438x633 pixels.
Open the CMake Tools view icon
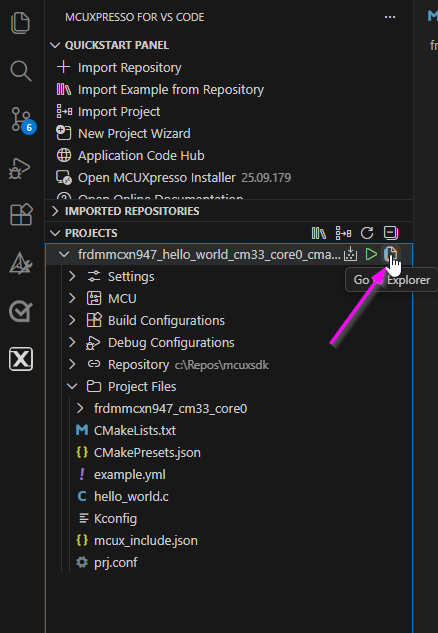click(20, 263)
